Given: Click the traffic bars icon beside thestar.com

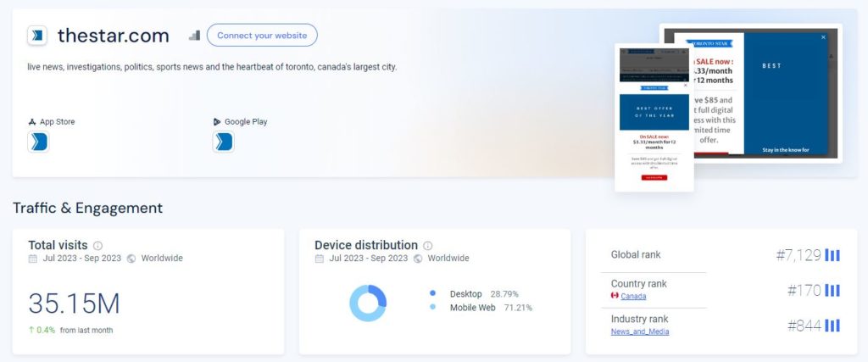Looking at the screenshot, I should click(x=194, y=36).
